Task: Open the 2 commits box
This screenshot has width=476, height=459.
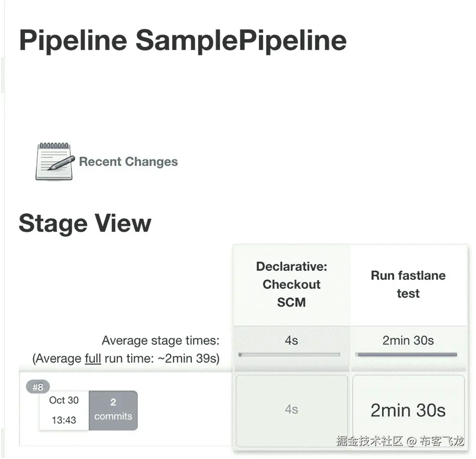Action: (x=113, y=411)
